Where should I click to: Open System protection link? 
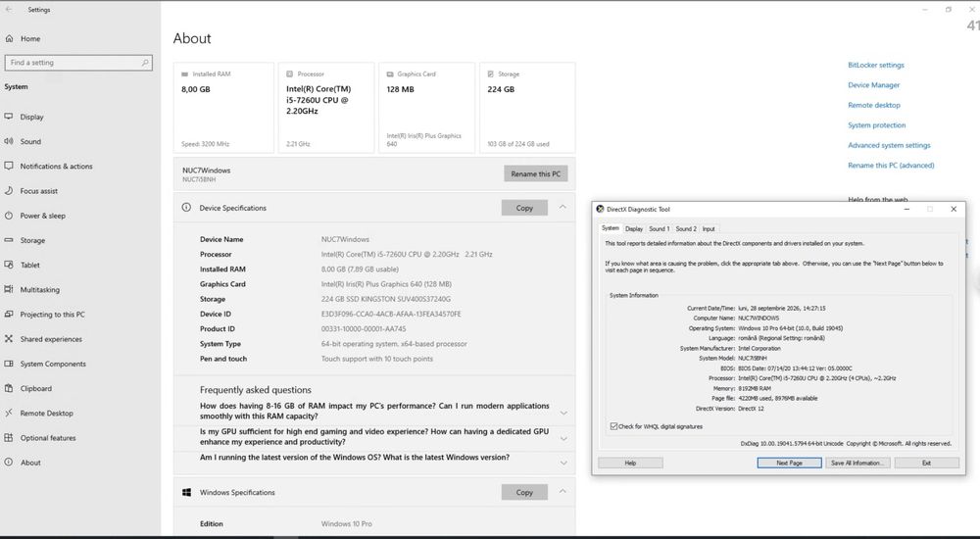point(876,125)
